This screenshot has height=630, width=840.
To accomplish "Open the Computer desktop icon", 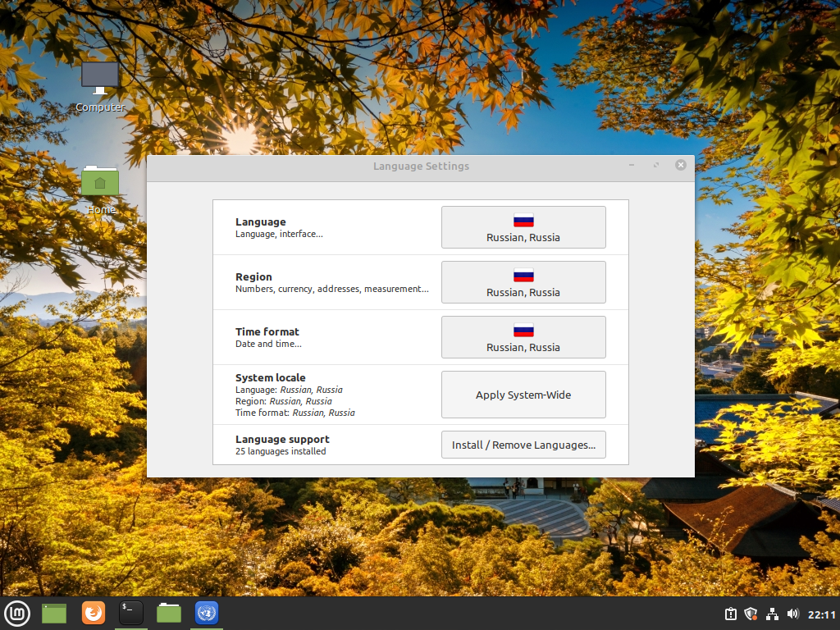I will click(100, 87).
